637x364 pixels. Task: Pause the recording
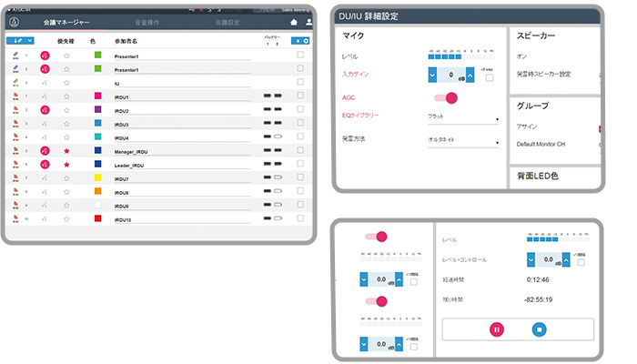497,329
